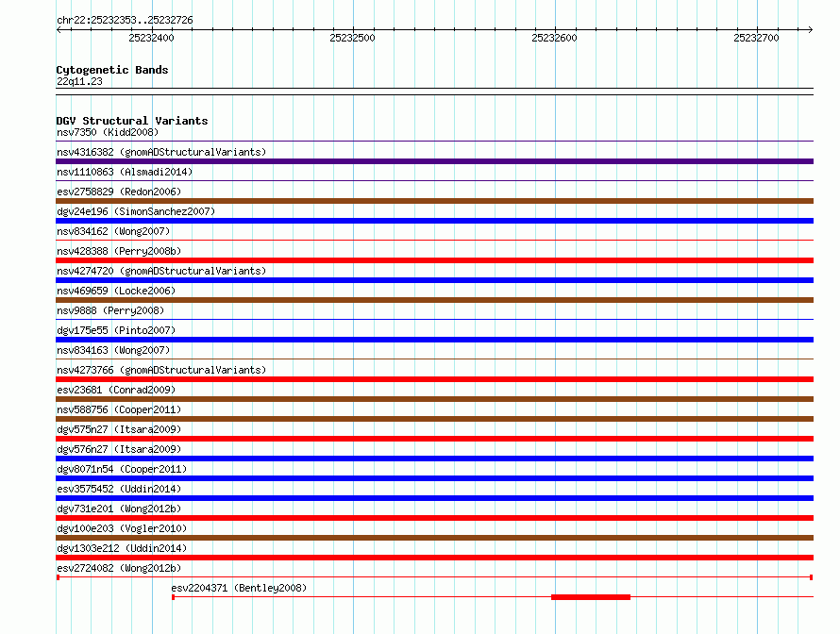The image size is (840, 634).
Task: Open variant dgv24e196 (SimonSanchez2007)
Action: point(136,211)
